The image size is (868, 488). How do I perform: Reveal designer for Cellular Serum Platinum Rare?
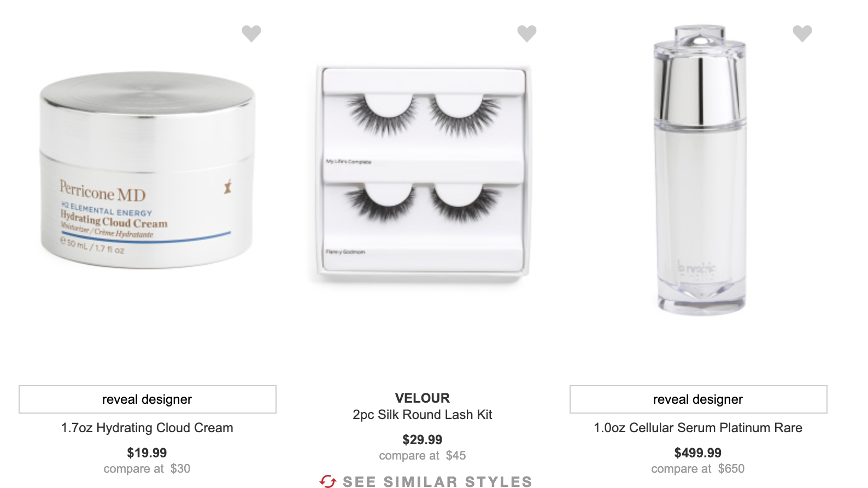click(x=699, y=399)
